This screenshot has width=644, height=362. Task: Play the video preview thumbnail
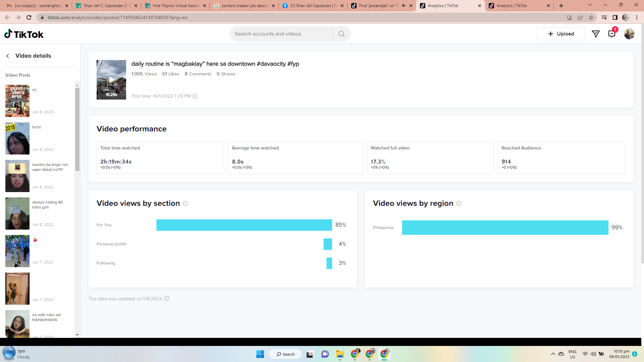[x=111, y=80]
